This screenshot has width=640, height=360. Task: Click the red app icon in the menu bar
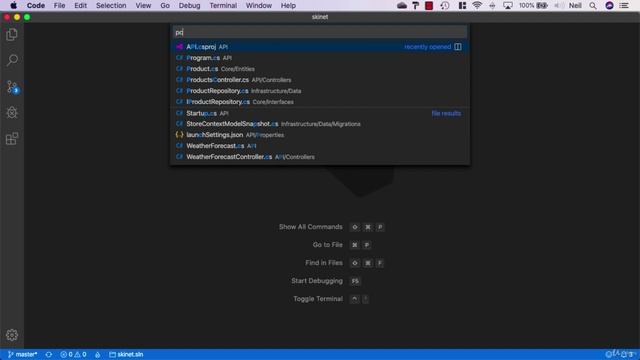click(429, 6)
